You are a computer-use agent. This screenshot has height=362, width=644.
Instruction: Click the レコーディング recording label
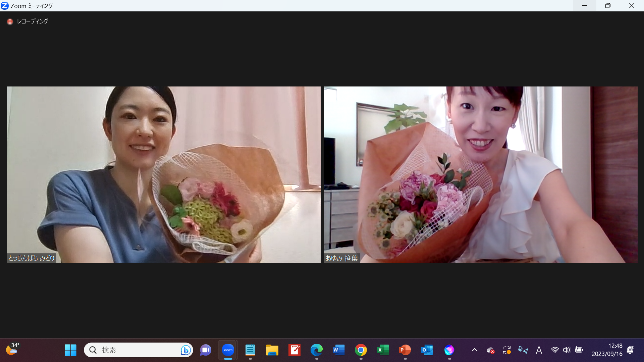click(x=33, y=21)
